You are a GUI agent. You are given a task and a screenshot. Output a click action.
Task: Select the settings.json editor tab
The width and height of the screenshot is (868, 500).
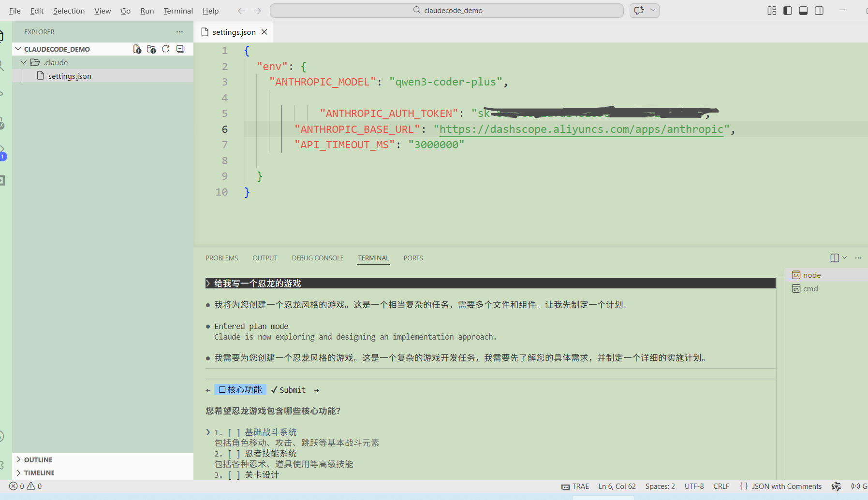[x=234, y=32]
